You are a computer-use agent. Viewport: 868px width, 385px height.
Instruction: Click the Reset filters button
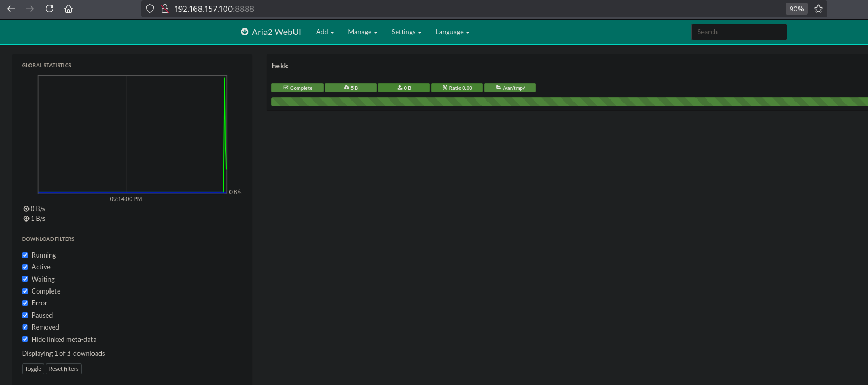[x=63, y=369]
